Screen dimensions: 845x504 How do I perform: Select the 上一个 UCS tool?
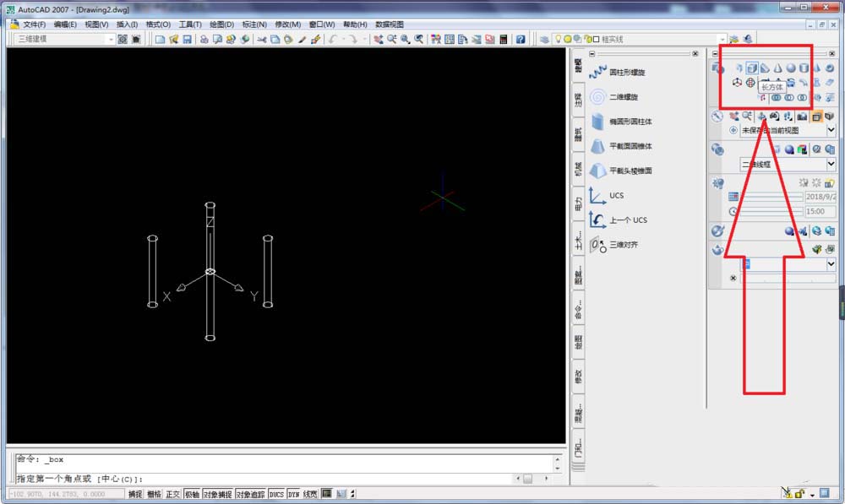(597, 219)
